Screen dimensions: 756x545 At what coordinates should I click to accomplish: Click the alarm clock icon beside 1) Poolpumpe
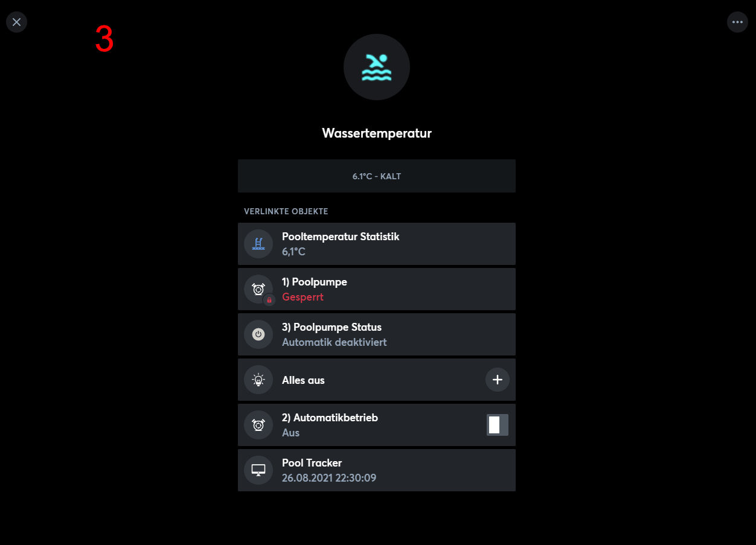click(x=258, y=289)
